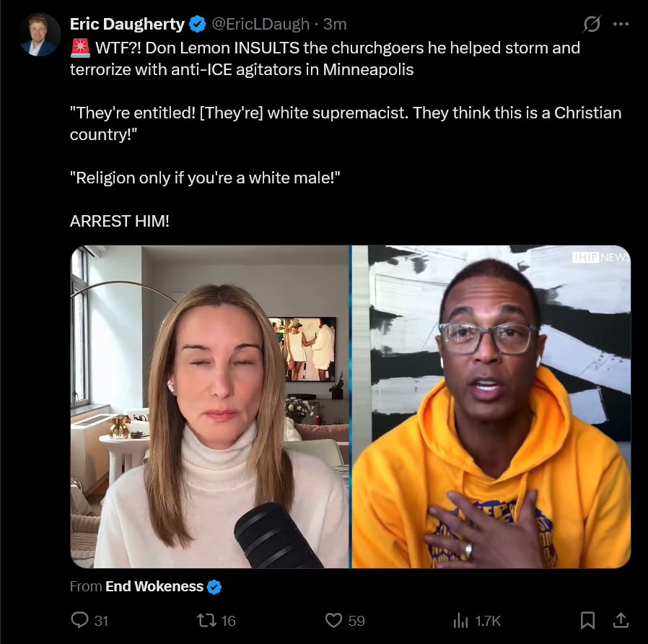Play the embedded interview video
648x644 pixels.
coord(351,406)
